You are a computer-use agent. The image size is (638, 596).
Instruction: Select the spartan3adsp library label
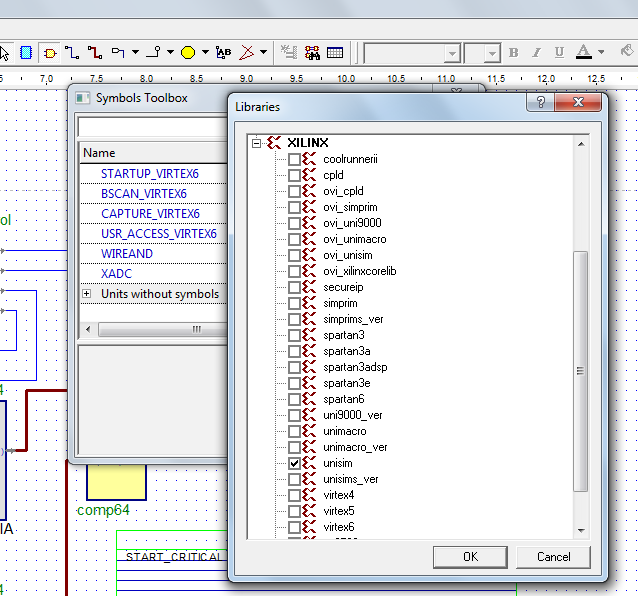click(x=355, y=367)
